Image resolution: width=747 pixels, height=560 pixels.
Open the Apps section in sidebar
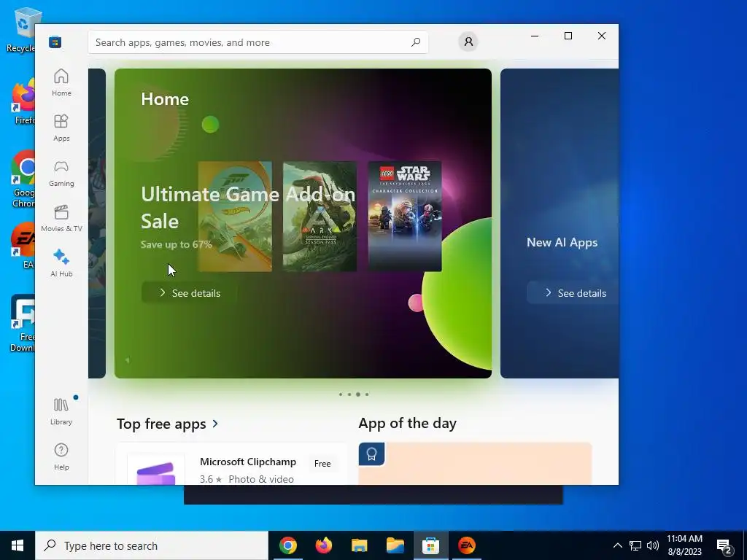click(x=61, y=128)
